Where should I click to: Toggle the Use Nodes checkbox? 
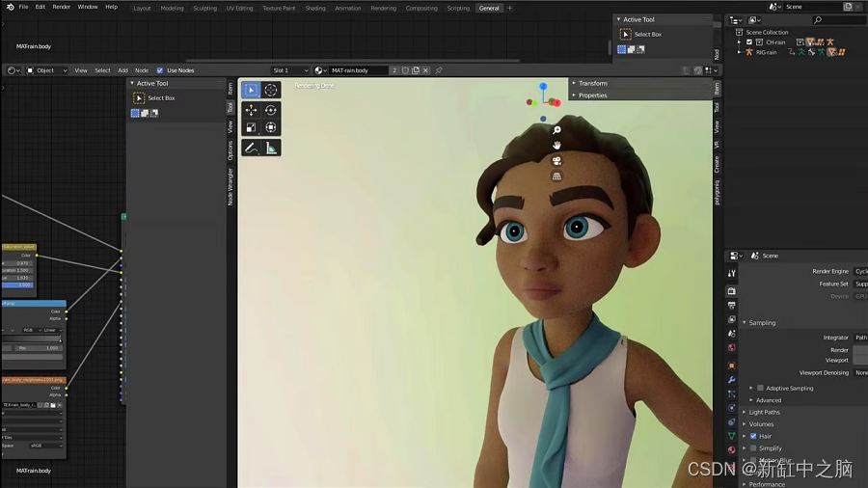(160, 70)
